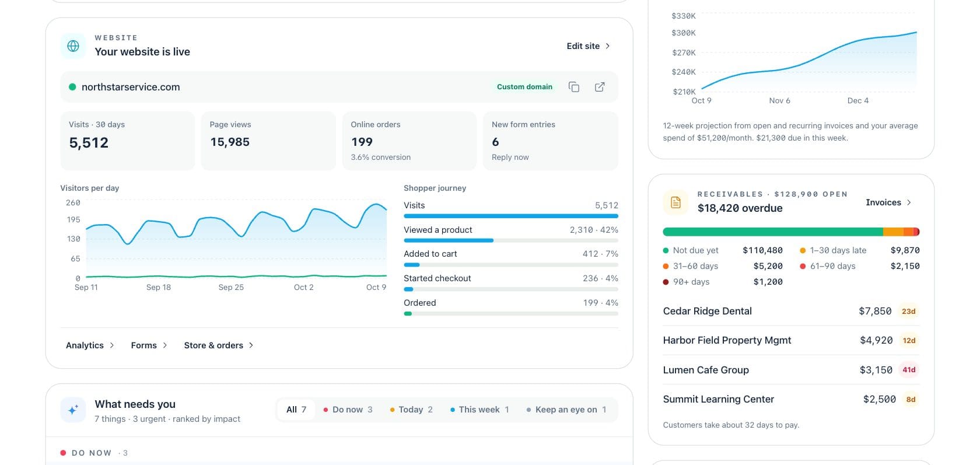
Task: Select the Today filter tab
Action: coord(411,410)
